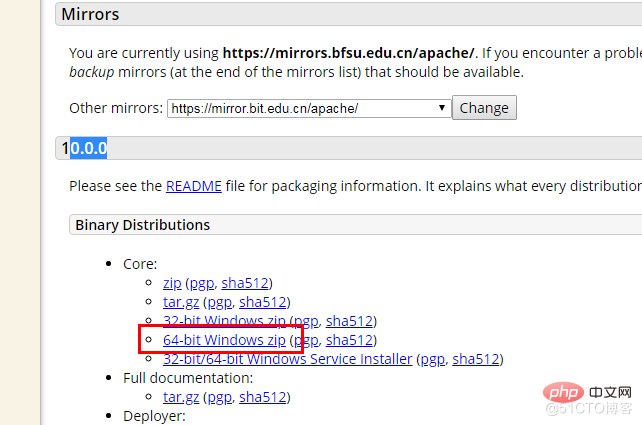Screen dimensions: 642x425
Task: Open sha512 checksum for Core tar.gz
Action: [262, 302]
